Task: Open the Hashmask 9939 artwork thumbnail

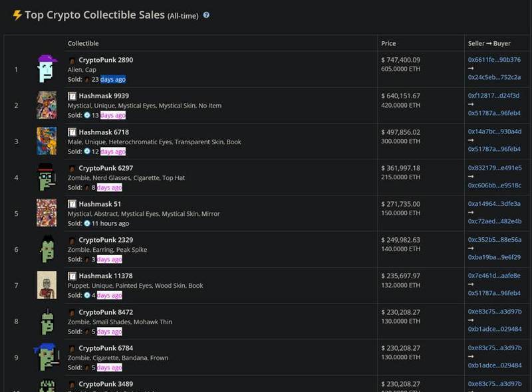Action: point(47,105)
